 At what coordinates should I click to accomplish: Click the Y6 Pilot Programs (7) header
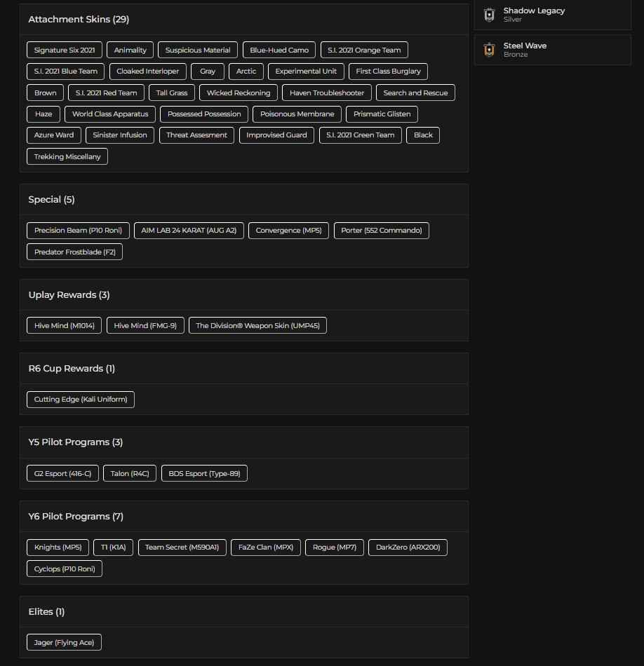(76, 517)
